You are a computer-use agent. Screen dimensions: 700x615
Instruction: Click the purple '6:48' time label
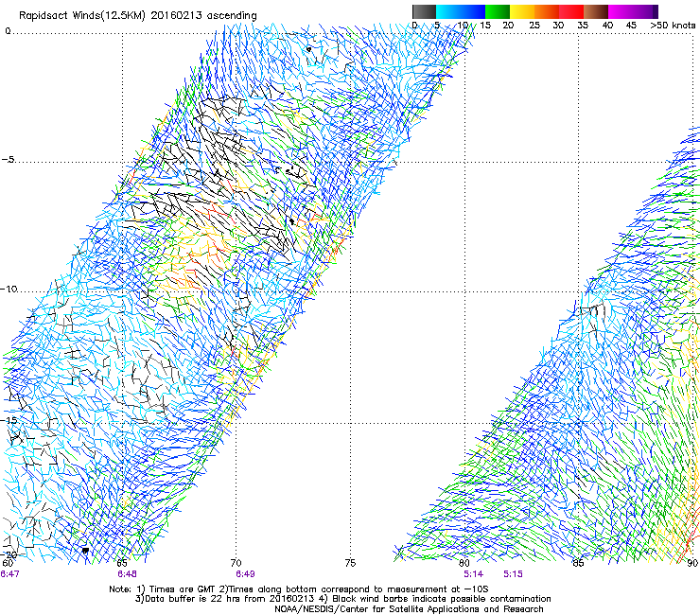click(x=128, y=574)
